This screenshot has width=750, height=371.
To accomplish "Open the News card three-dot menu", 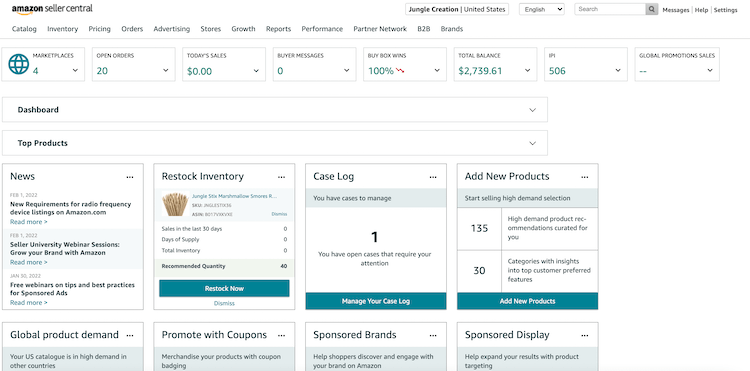I will point(130,177).
